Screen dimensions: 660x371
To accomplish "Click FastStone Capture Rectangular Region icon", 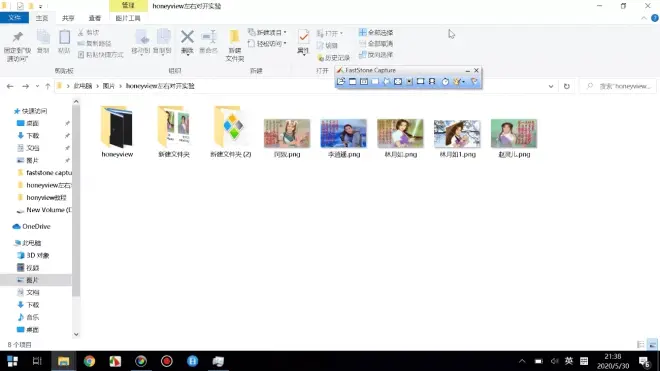I will tap(375, 82).
